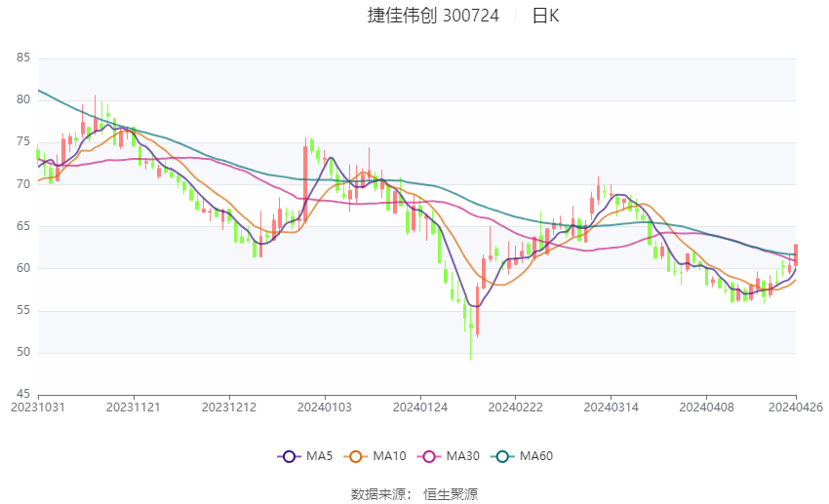Click the 85 y-axis price label
This screenshot has height=504, width=829.
[x=23, y=58]
